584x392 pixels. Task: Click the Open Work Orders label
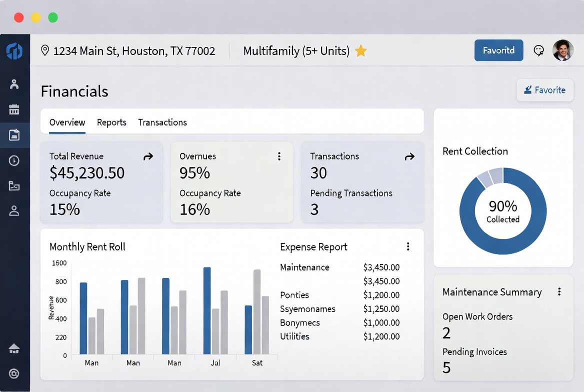click(477, 316)
